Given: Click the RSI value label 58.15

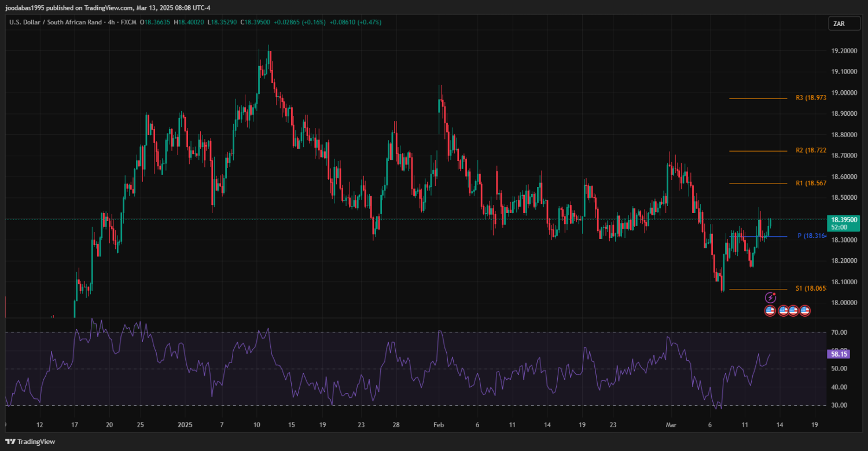Looking at the screenshot, I should (x=840, y=353).
